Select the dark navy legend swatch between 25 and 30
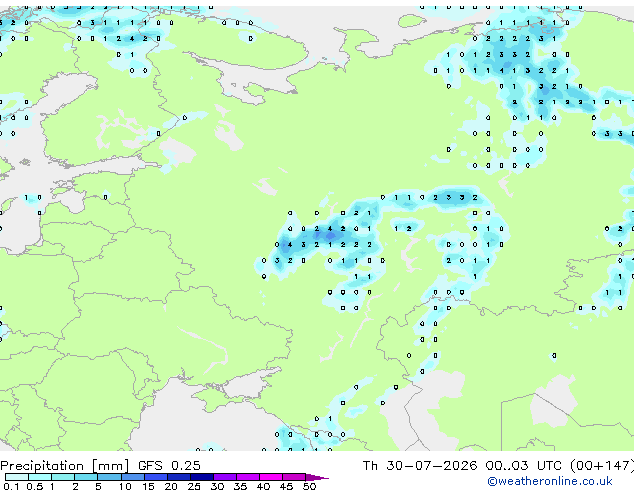Image resolution: width=634 pixels, height=490 pixels. (x=201, y=477)
